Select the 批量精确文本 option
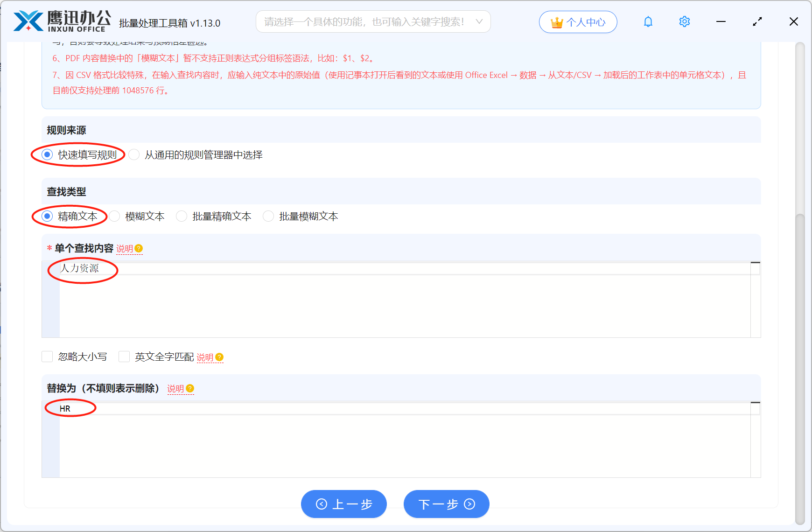The width and height of the screenshot is (812, 532). click(x=182, y=216)
